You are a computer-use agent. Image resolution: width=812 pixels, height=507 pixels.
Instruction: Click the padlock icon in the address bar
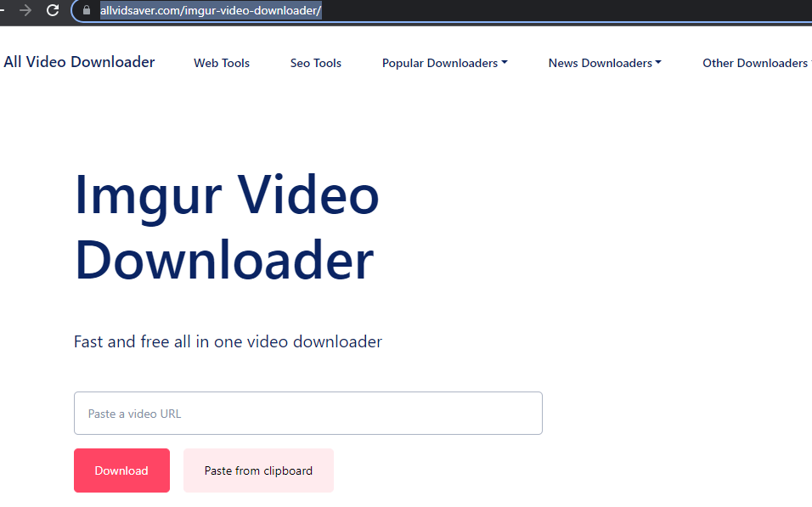pyautogui.click(x=85, y=12)
